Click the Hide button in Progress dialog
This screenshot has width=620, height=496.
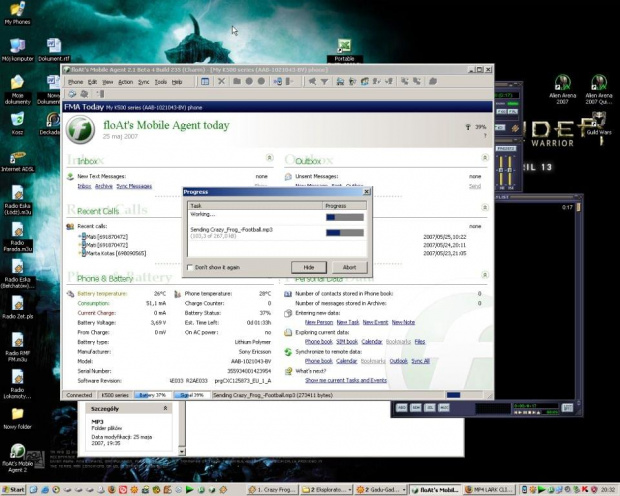pyautogui.click(x=309, y=267)
